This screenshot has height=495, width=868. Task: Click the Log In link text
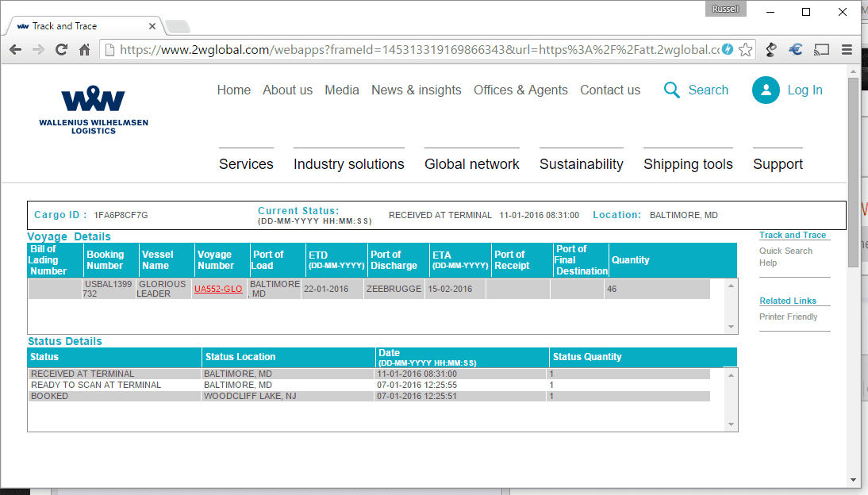pos(805,90)
